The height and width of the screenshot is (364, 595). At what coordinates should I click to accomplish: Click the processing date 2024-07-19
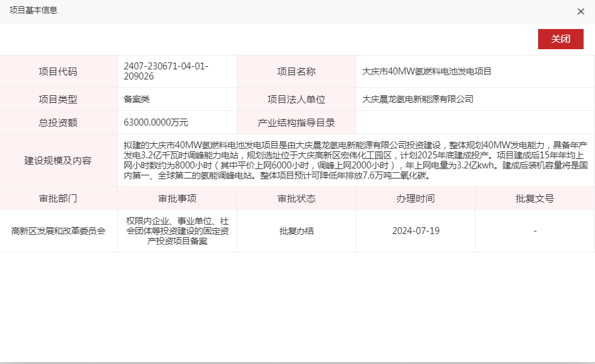(415, 231)
